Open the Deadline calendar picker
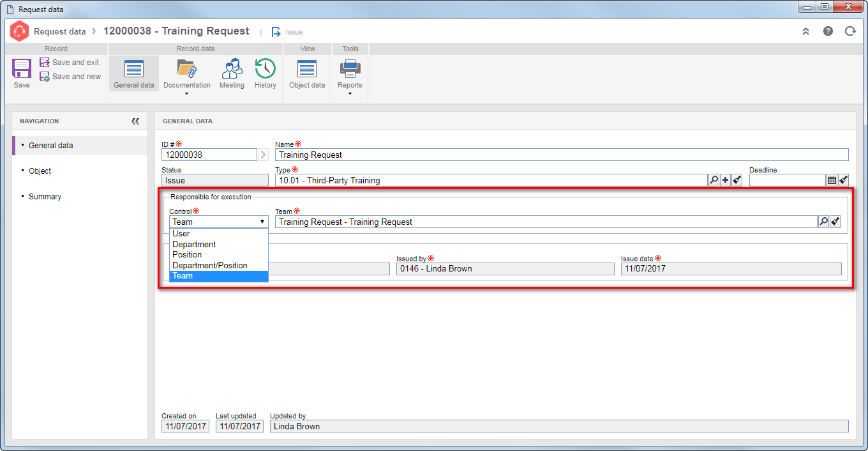 tap(832, 180)
